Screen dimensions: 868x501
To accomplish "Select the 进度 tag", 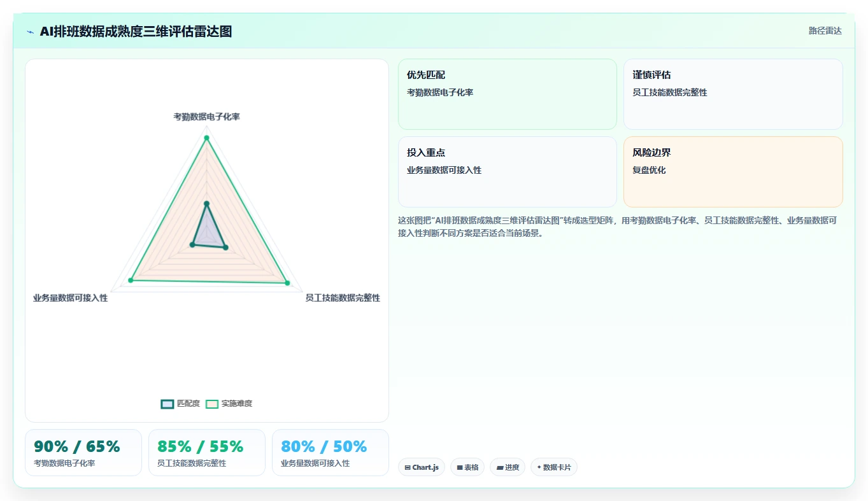I will tap(508, 467).
